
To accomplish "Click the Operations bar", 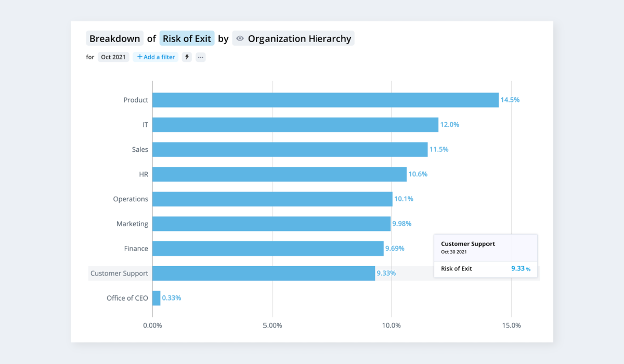I will pos(272,199).
